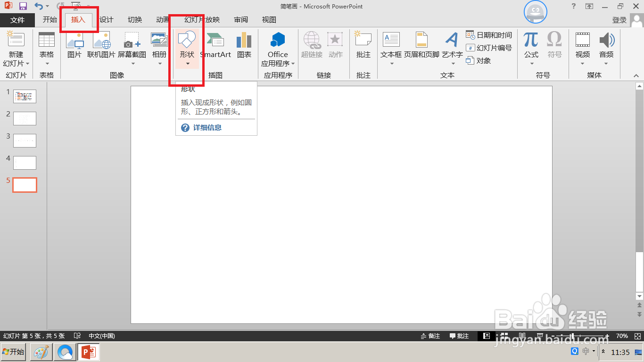Switch to Normal view in status bar
The width and height of the screenshot is (644, 362).
[486, 336]
